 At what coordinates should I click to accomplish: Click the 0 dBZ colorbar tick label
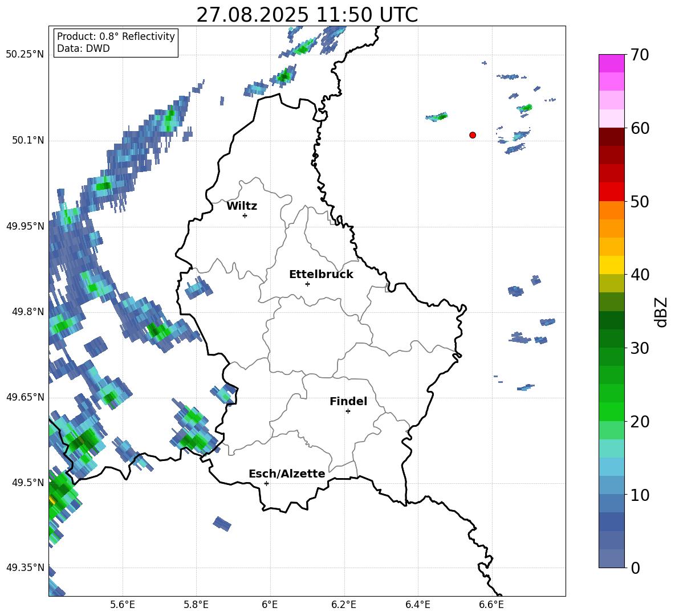click(635, 568)
